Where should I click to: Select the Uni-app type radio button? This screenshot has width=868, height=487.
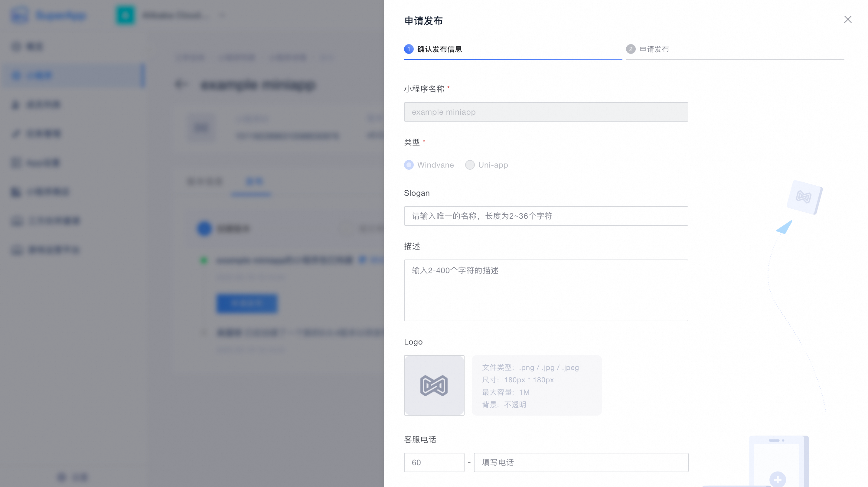[x=470, y=165]
